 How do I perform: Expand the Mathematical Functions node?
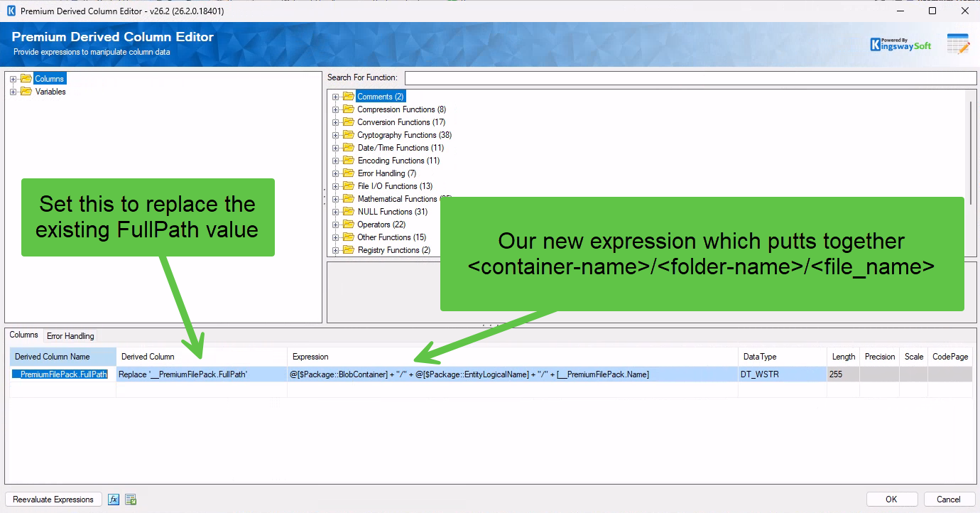point(336,199)
